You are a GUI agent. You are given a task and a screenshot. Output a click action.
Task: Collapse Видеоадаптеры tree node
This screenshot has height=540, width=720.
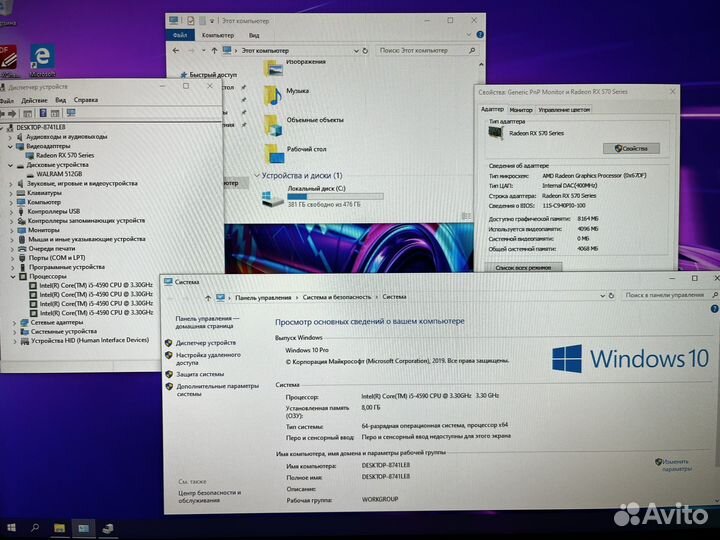coord(10,146)
